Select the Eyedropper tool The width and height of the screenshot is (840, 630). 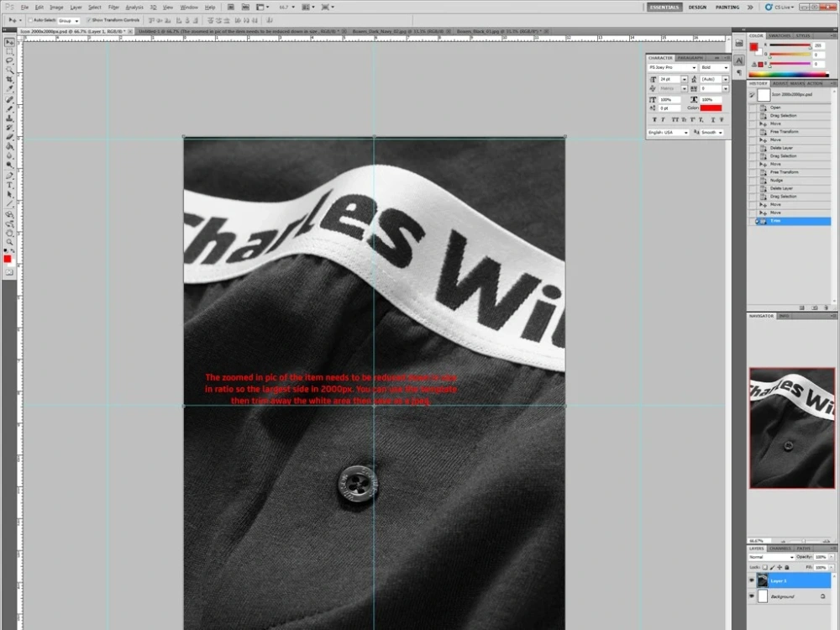9,88
